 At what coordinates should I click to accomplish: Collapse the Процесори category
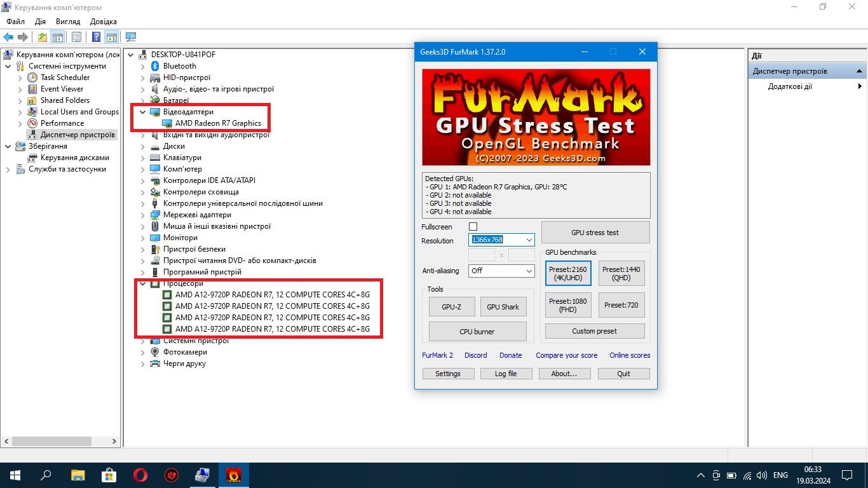click(142, 283)
